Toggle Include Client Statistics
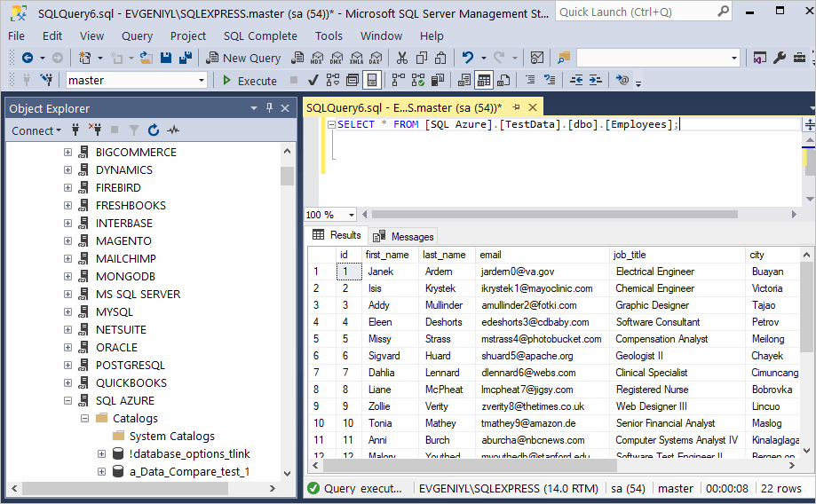Screen dimensions: 816x504 [x=438, y=80]
